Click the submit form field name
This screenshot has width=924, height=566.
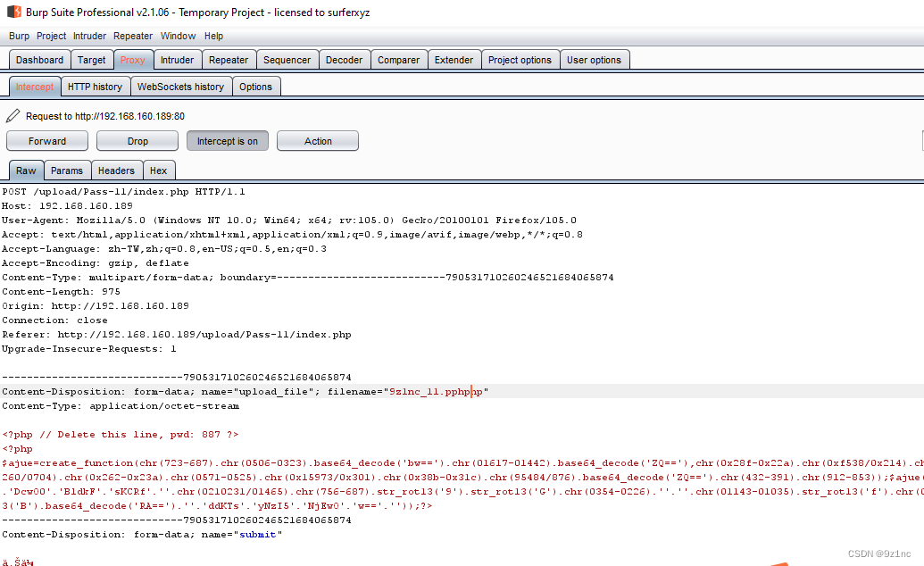[x=257, y=534]
